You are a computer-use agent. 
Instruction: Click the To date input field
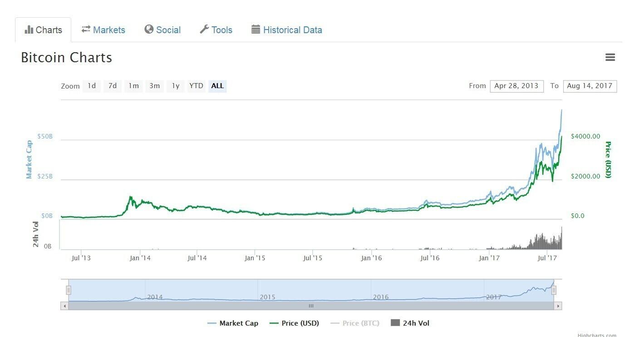click(590, 86)
